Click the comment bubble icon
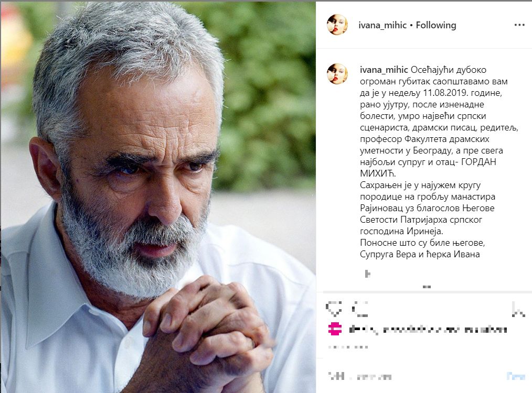 point(359,309)
